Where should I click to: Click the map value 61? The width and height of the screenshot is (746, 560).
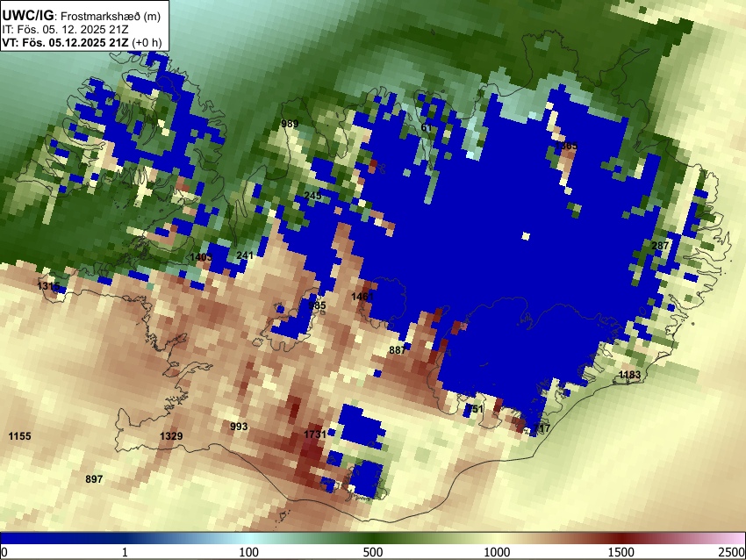pos(427,127)
